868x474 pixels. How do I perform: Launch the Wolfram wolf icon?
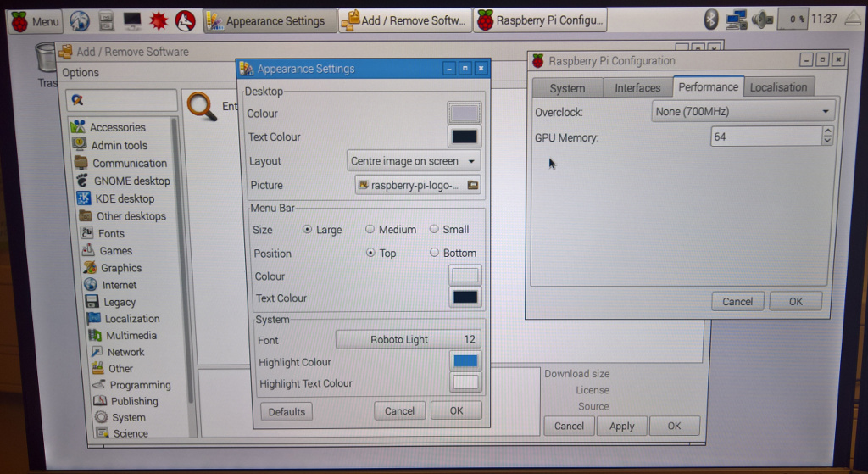click(185, 21)
